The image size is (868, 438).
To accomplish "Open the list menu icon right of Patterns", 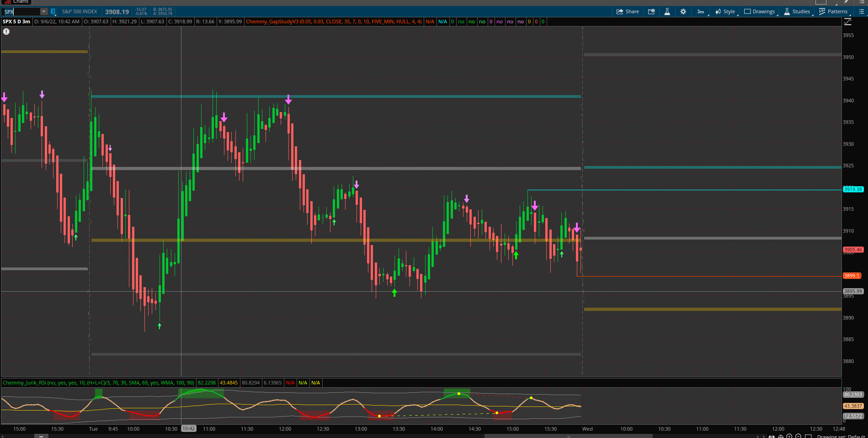I will pos(861,11).
